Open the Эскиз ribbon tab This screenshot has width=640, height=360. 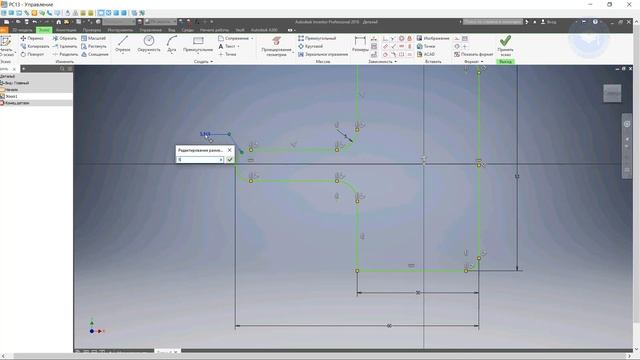44,30
